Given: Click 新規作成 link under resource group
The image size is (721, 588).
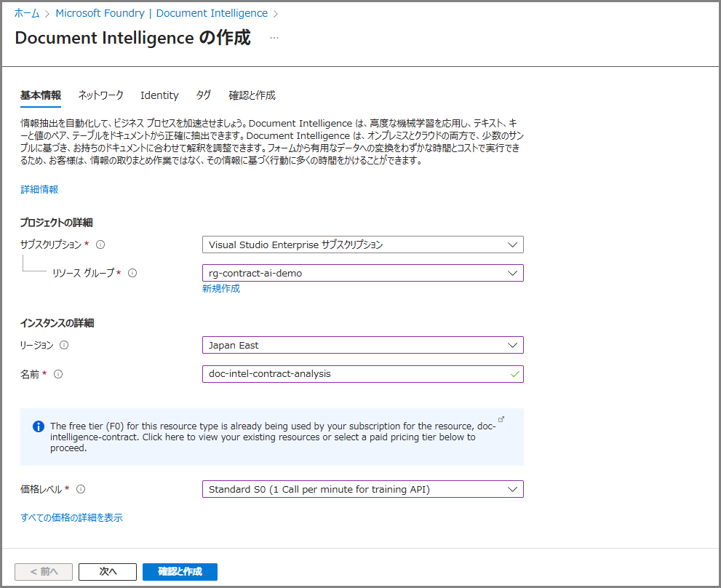Looking at the screenshot, I should point(221,289).
